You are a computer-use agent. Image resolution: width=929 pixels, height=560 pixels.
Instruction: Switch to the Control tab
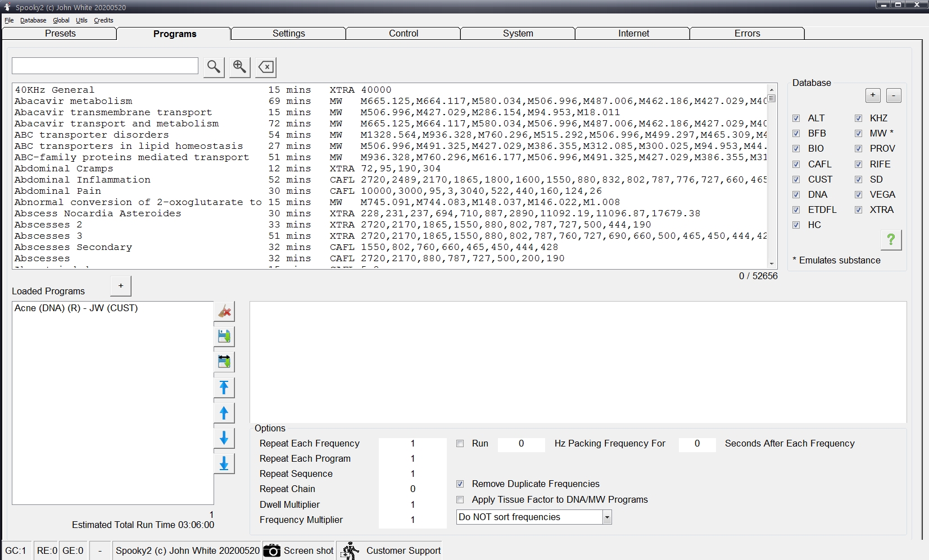point(404,33)
